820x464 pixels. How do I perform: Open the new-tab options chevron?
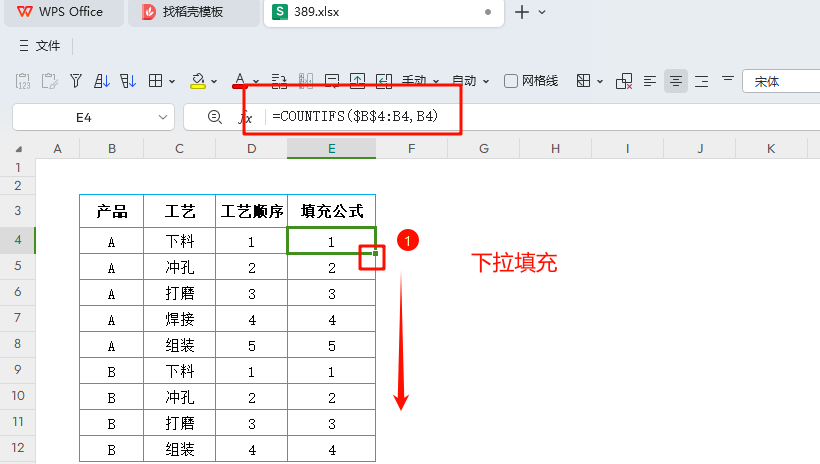point(542,12)
